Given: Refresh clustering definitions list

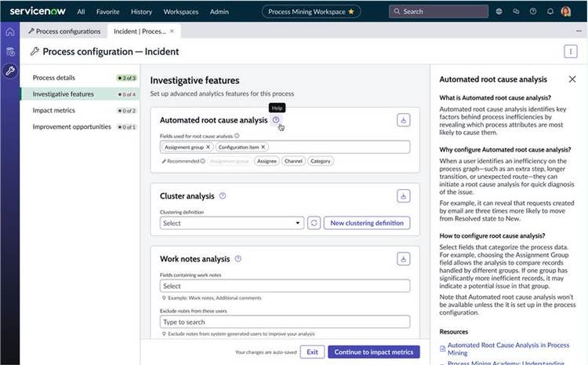Looking at the screenshot, I should (314, 223).
